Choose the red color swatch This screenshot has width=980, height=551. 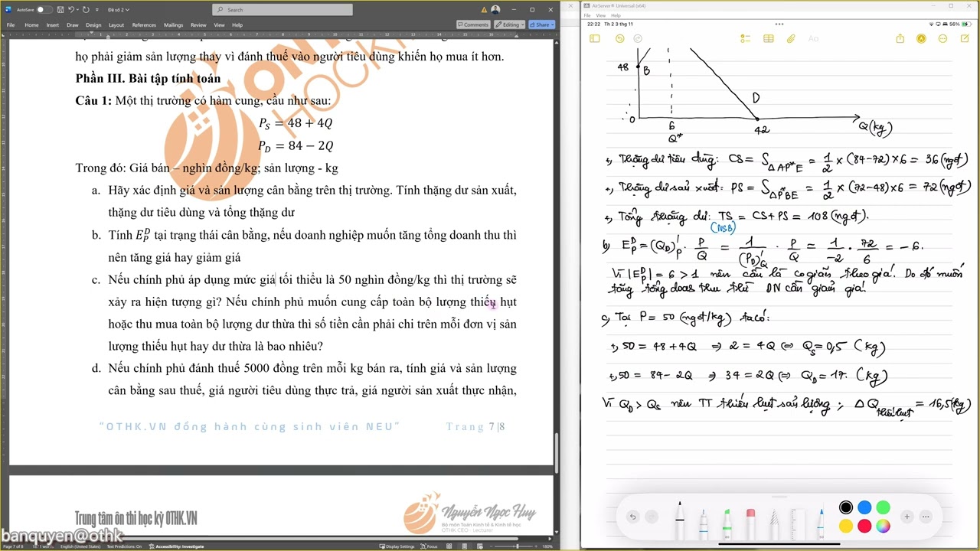(x=864, y=526)
